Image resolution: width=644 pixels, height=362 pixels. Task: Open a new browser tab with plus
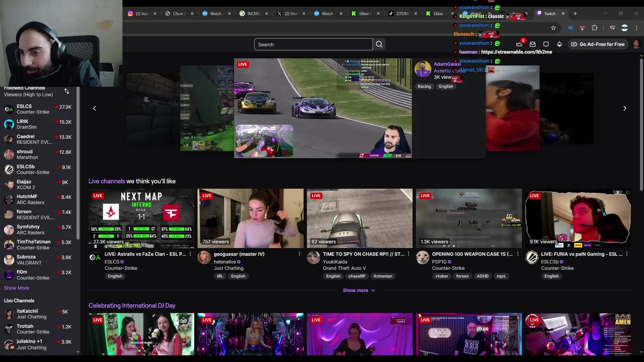(575, 14)
